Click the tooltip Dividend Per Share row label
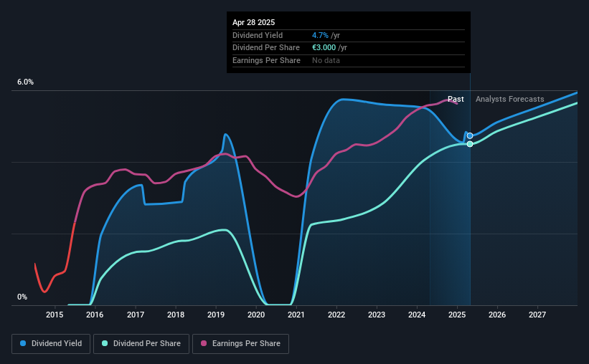The width and height of the screenshot is (589, 364). tap(266, 48)
